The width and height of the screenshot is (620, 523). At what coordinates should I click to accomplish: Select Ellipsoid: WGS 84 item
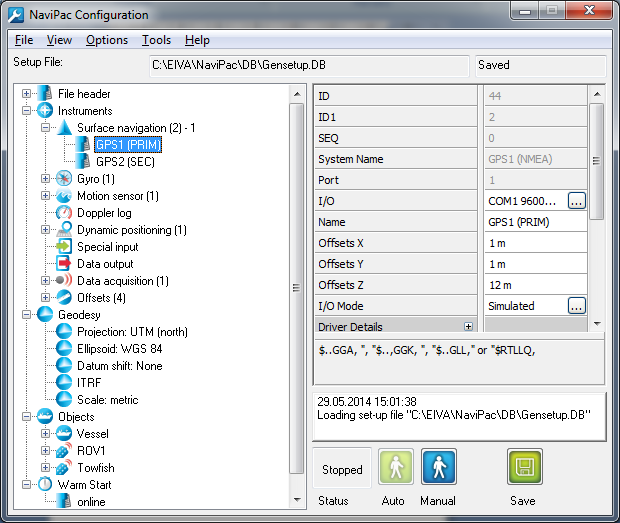tap(119, 349)
